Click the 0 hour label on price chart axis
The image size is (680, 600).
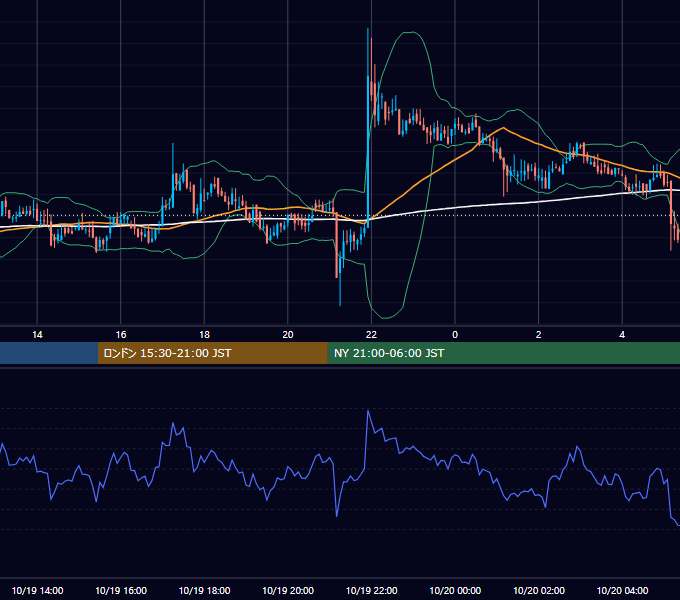(x=455, y=335)
